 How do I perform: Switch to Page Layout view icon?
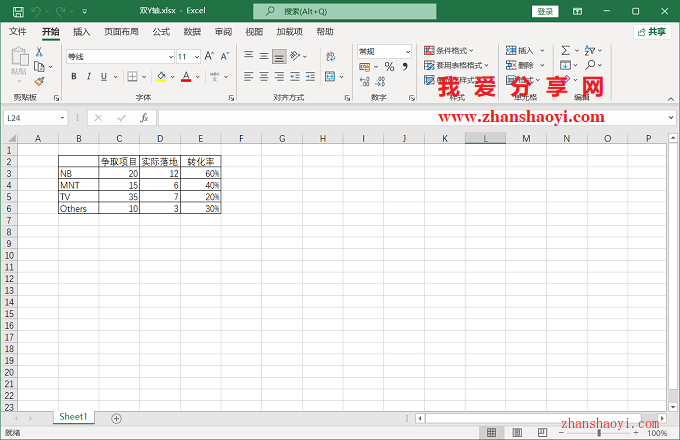click(517, 432)
